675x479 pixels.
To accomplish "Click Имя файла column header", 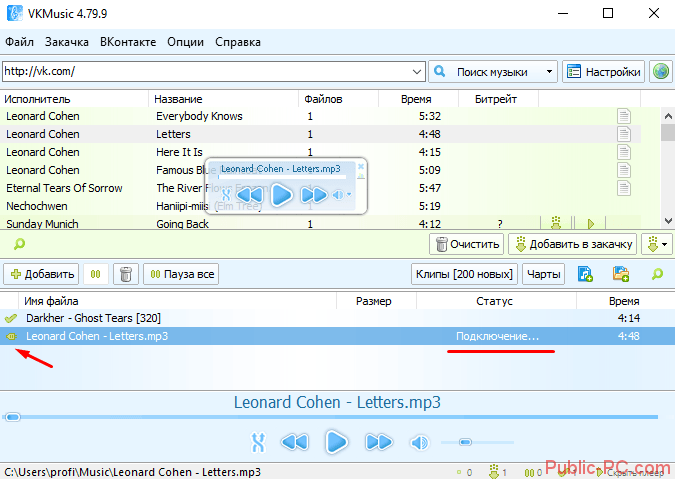I will [177, 301].
